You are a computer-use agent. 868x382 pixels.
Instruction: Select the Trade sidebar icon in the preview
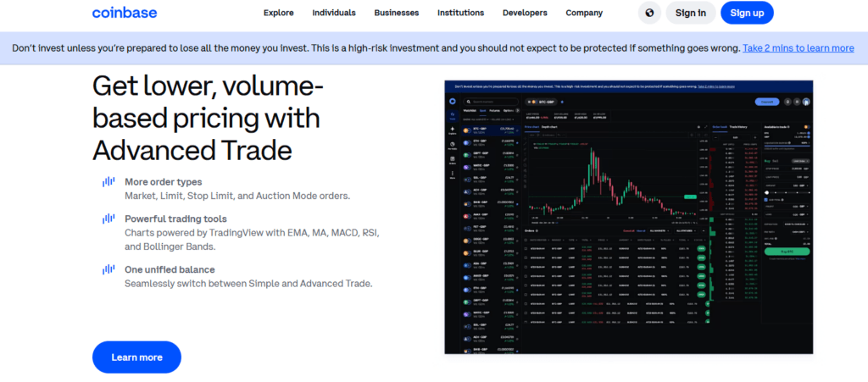453,115
